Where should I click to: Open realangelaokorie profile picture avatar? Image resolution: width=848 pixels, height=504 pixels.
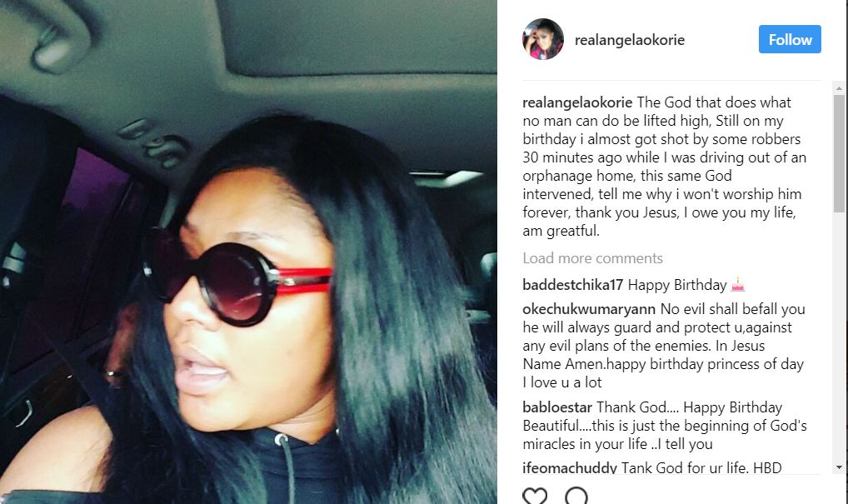(543, 39)
